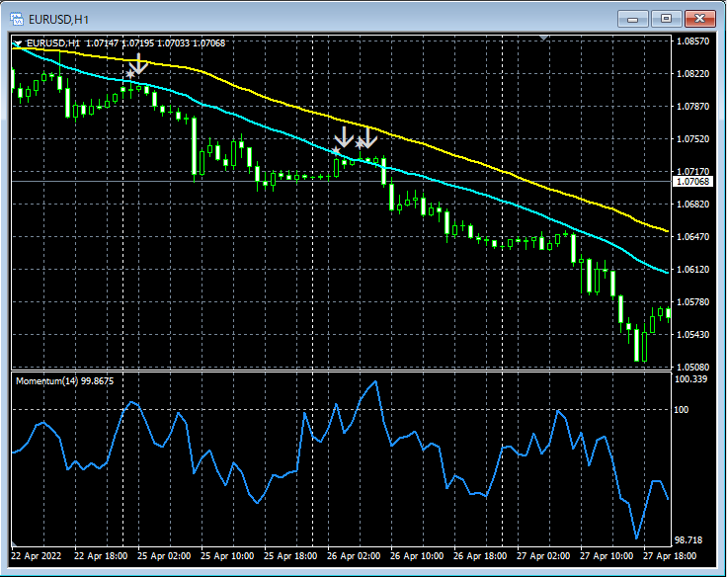This screenshot has height=577, width=728.
Task: Click the 98.718 momentum scale value
Action: click(688, 539)
